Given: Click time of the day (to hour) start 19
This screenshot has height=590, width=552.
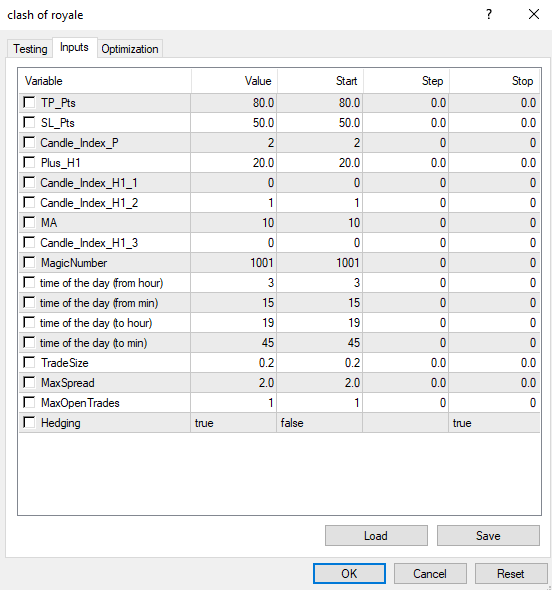Looking at the screenshot, I should point(319,323).
